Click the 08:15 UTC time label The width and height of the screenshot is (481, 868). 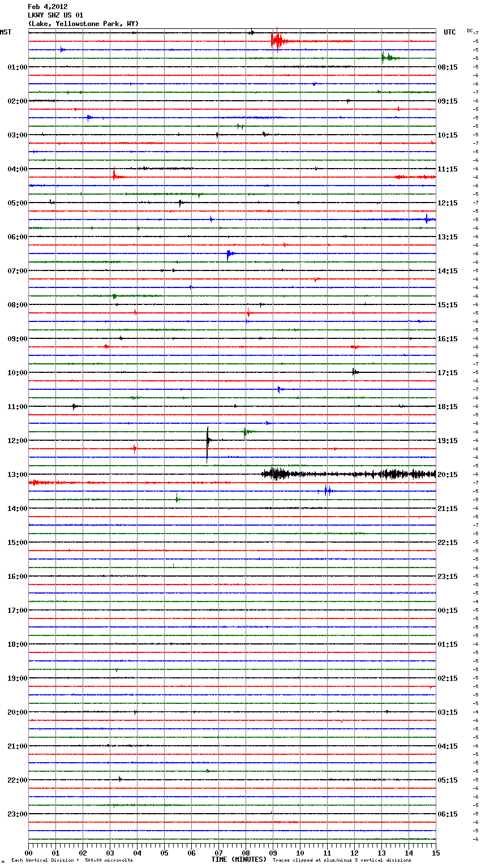click(x=448, y=67)
